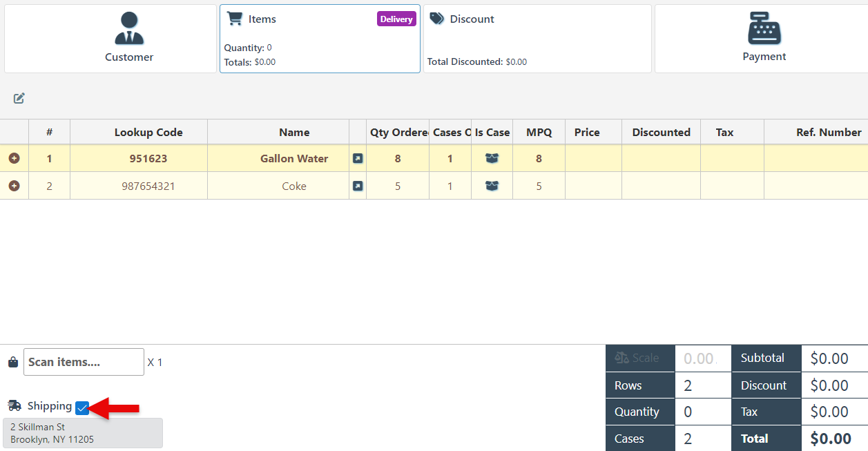Click into the Scan items field
The image size is (868, 451).
click(84, 362)
